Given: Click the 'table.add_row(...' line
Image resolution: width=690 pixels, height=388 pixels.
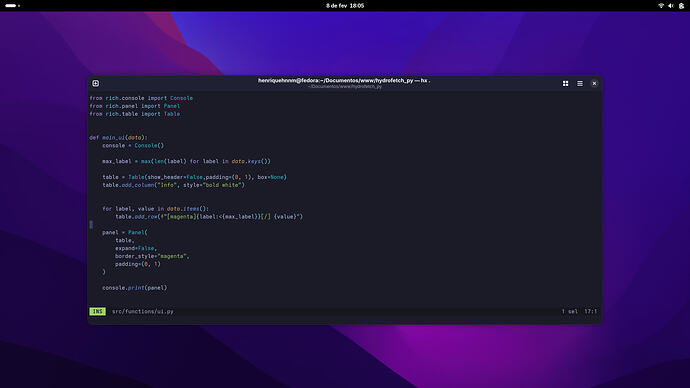Looking at the screenshot, I should point(209,217).
